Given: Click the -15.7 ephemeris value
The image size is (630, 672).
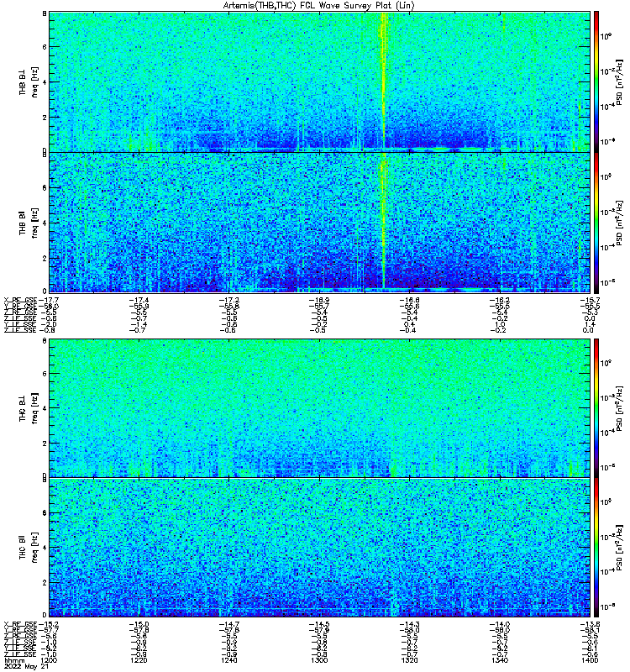Looking at the screenshot, I should tap(591, 300).
